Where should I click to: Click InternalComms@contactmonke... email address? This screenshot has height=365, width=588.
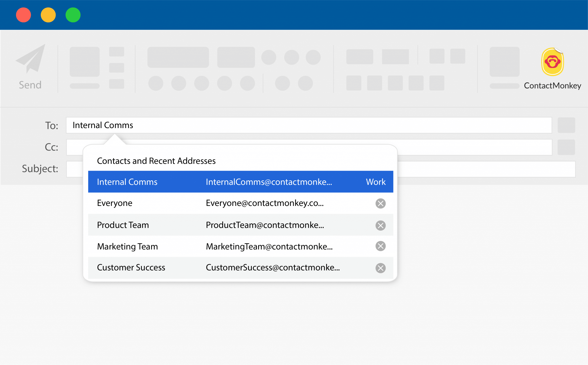(269, 182)
